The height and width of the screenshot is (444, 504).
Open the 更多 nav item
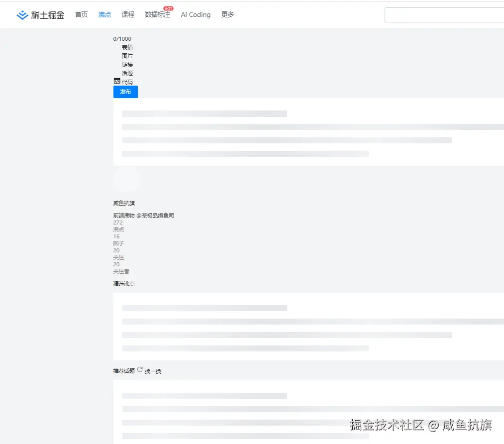(227, 14)
